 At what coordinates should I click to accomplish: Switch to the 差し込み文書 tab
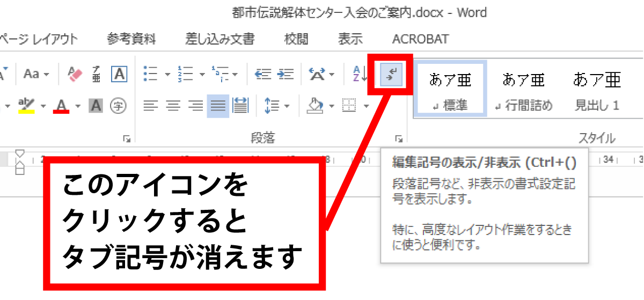(x=221, y=39)
